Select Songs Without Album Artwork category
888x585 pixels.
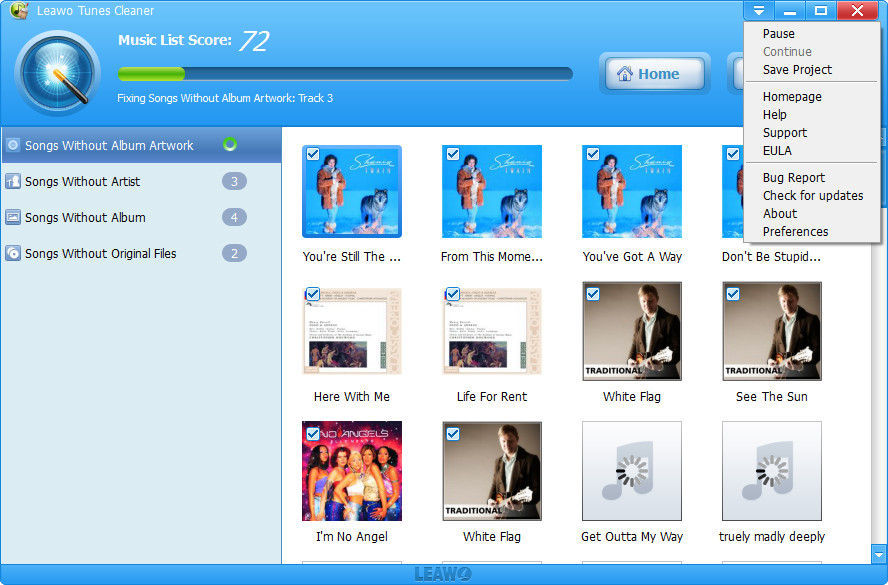[x=141, y=145]
